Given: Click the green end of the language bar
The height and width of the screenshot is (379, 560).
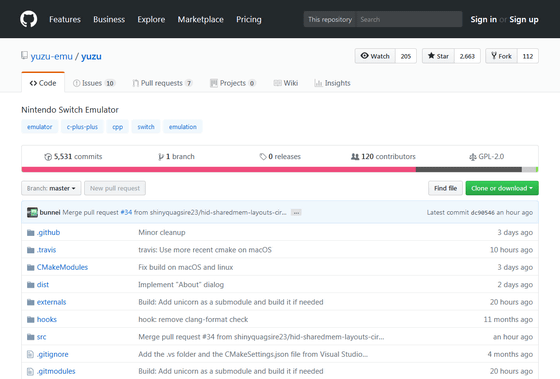Looking at the screenshot, I should coord(537,169).
